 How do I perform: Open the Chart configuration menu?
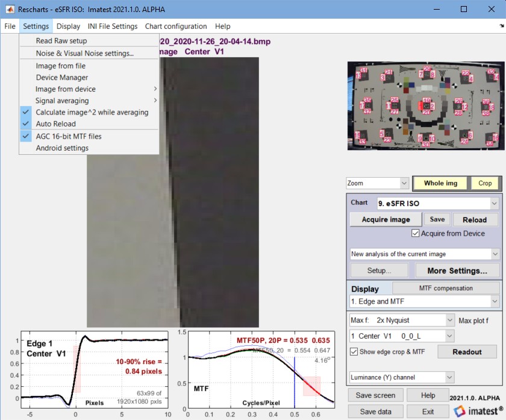(176, 26)
